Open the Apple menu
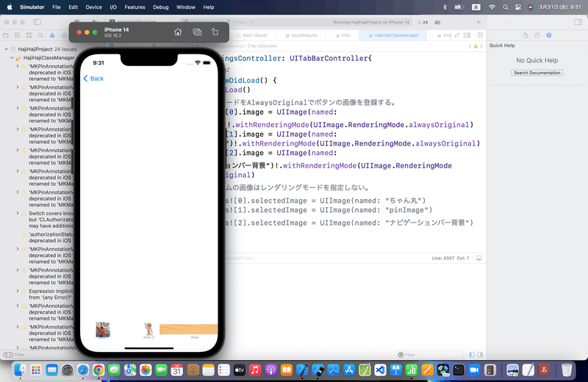The height and width of the screenshot is (382, 588). coord(10,7)
